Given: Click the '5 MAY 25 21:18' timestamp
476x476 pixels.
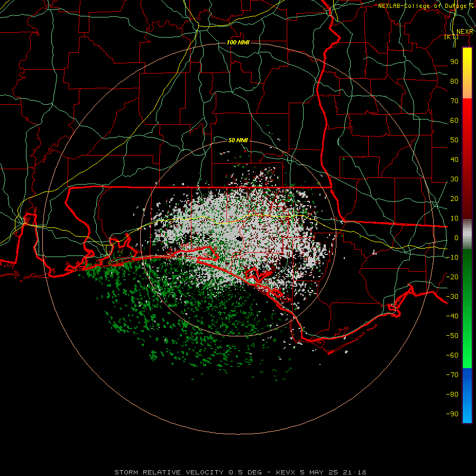Looking at the screenshot, I should coord(333,472).
